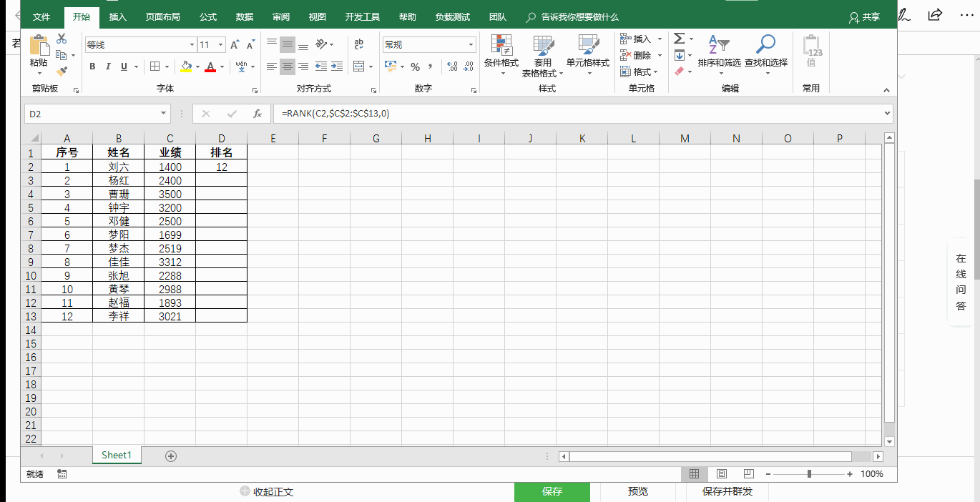Toggle center horizontal alignment

[288, 67]
